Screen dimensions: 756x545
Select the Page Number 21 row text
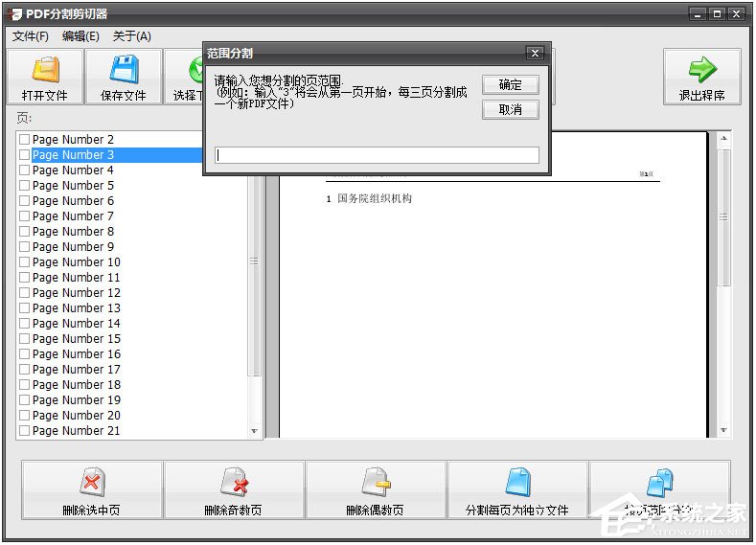[77, 431]
